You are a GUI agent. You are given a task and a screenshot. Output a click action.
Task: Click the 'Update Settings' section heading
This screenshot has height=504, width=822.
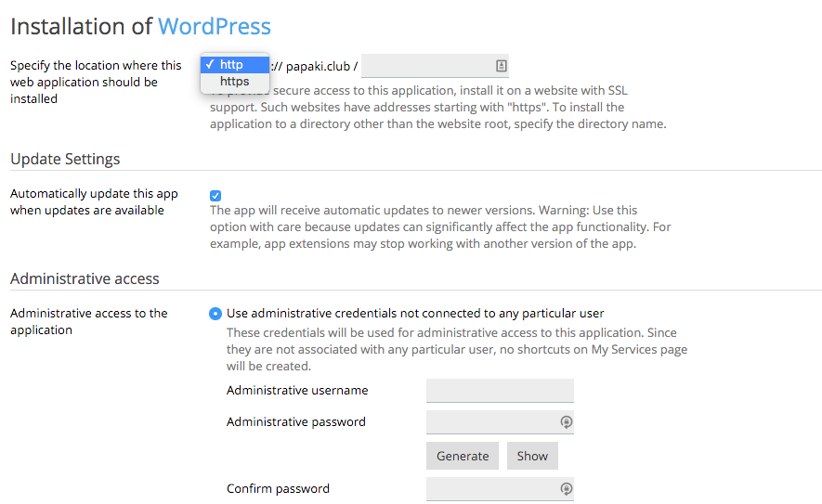tap(65, 159)
